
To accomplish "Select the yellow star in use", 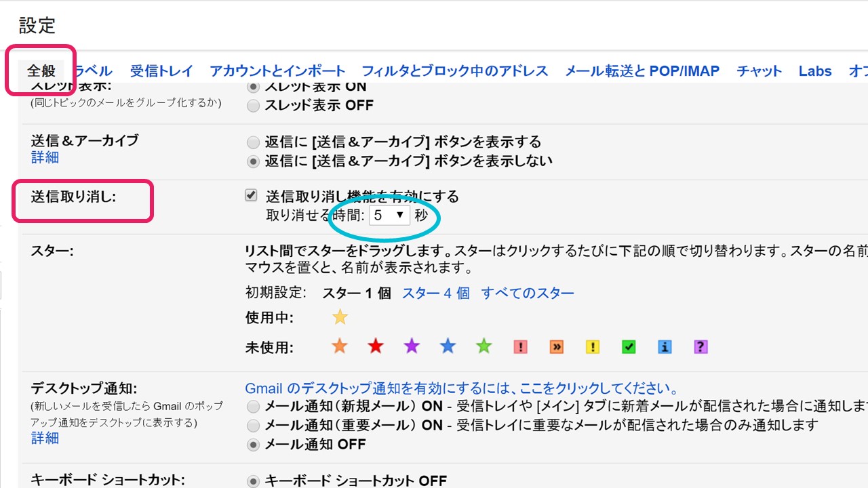I will 340,317.
